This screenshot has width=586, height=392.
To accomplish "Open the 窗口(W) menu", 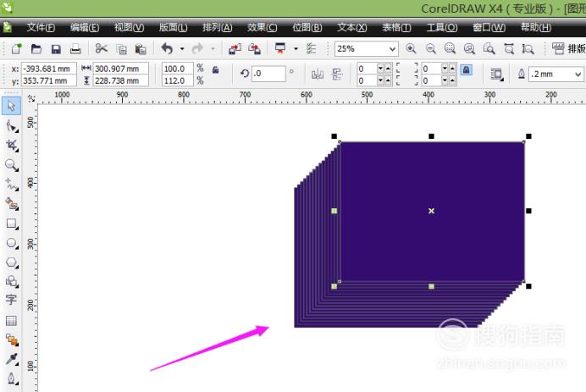I will click(x=489, y=28).
